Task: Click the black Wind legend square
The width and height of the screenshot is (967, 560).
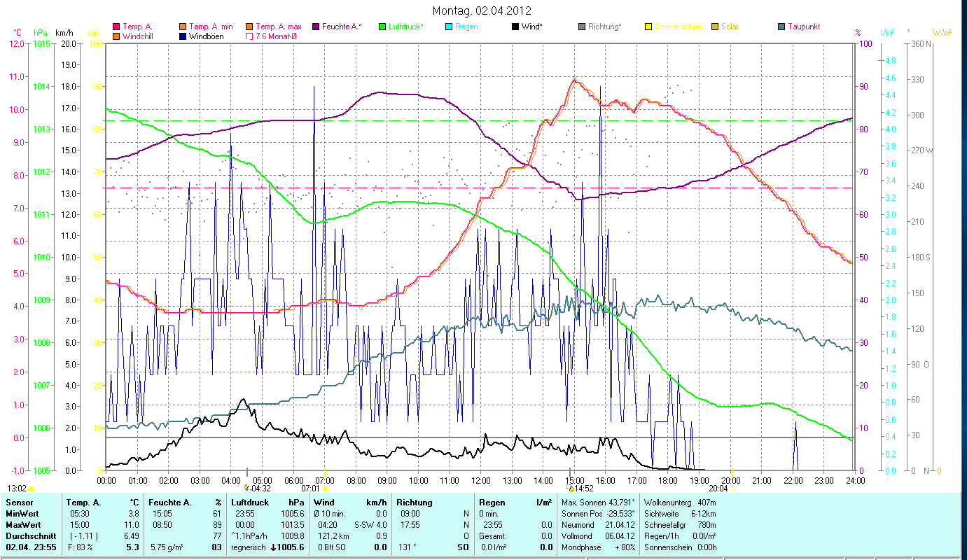Action: (515, 27)
